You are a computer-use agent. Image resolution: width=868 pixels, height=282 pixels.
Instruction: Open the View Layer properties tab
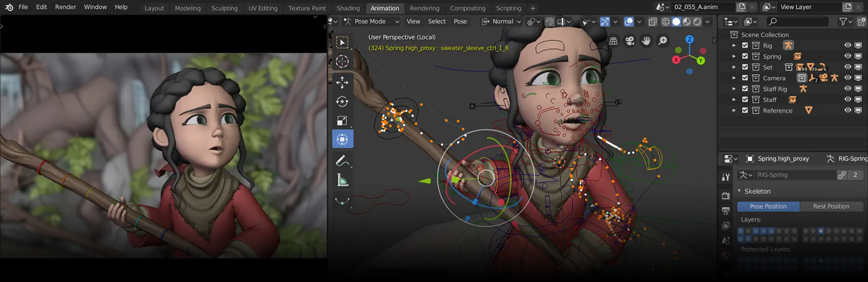pyautogui.click(x=726, y=226)
